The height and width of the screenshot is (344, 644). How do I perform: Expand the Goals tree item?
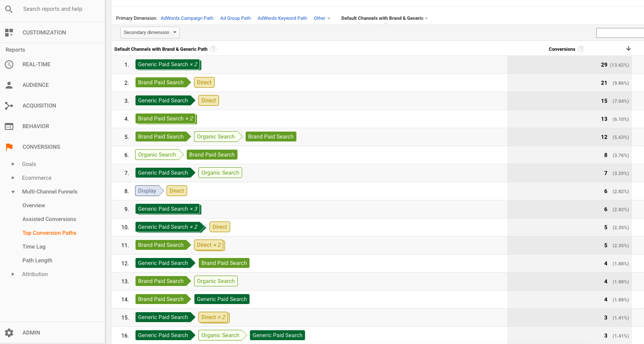point(13,164)
